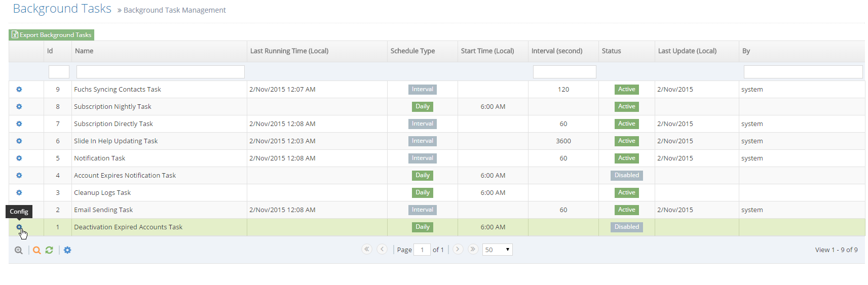Jump to last page arrow
Screen dimensions: 868x285
click(473, 249)
